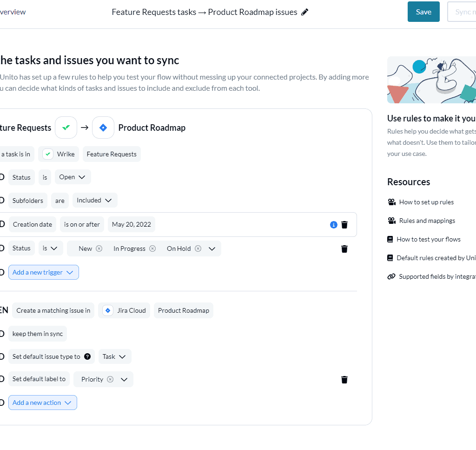Delete the Creation date rule
476x450 pixels.
[344, 225]
